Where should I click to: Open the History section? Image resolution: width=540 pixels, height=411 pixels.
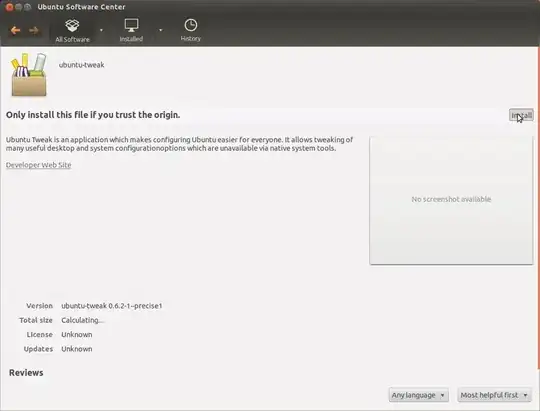tap(190, 30)
